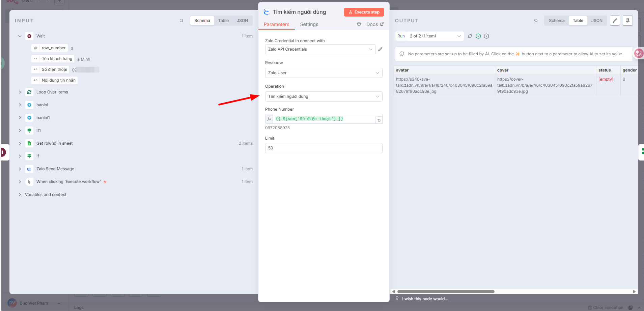Collapse the Wait node
644x311 pixels.
pos(20,36)
